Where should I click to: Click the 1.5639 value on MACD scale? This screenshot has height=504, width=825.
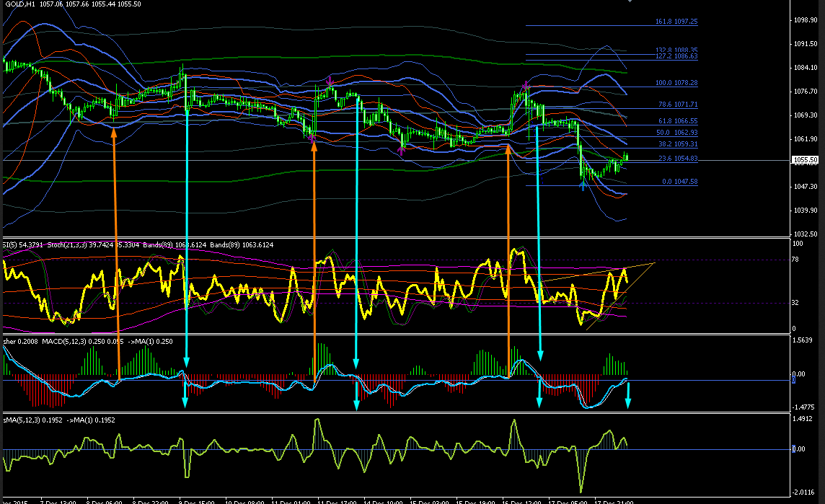[x=803, y=340]
